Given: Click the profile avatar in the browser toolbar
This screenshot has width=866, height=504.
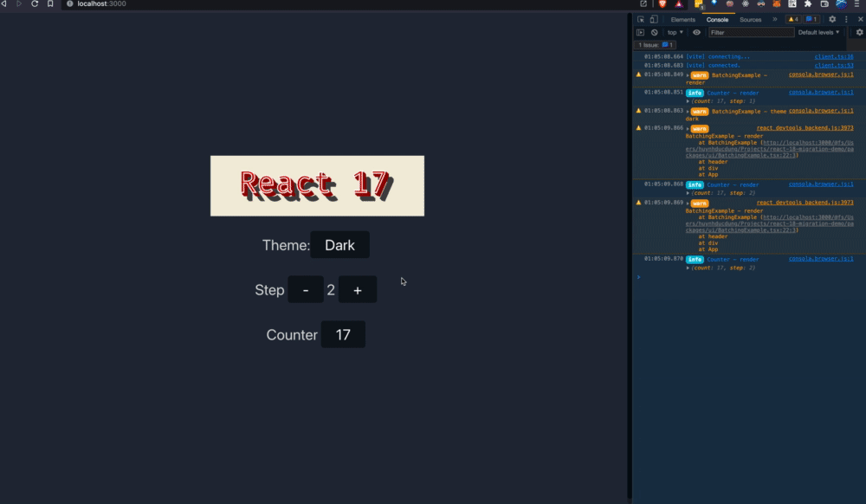Looking at the screenshot, I should click(841, 3).
